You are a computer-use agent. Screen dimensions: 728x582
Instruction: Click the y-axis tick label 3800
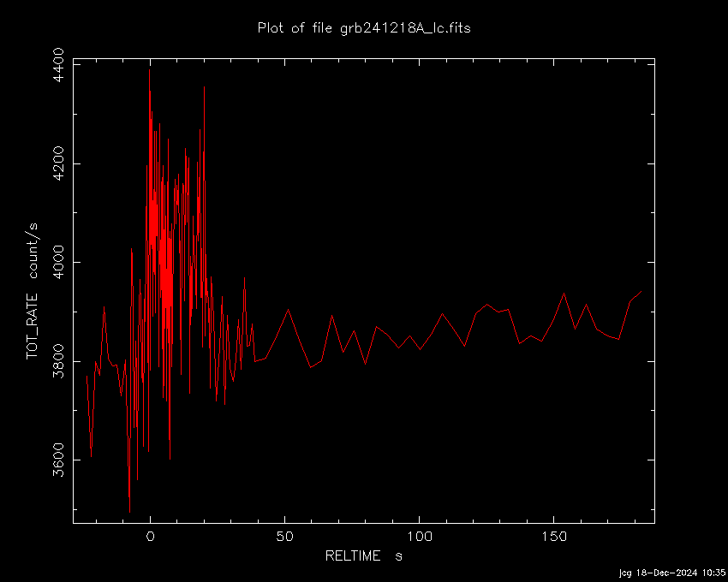[59, 361]
